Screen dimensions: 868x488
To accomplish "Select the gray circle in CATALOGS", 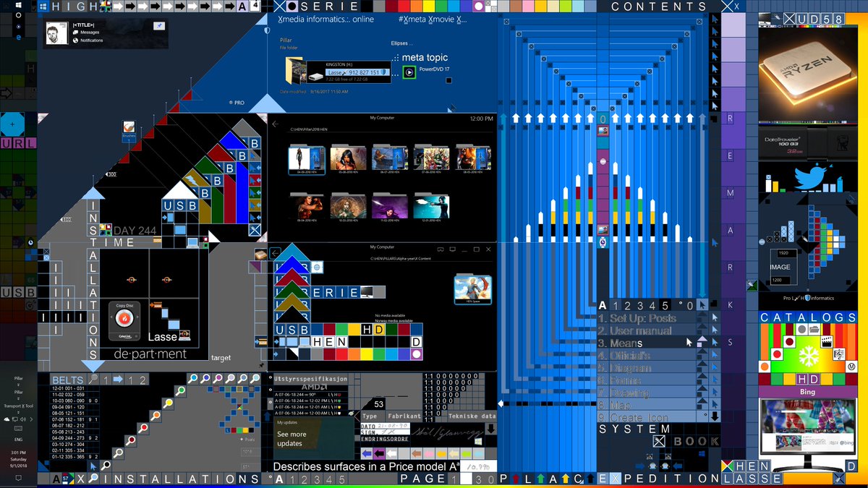I will pos(802,330).
